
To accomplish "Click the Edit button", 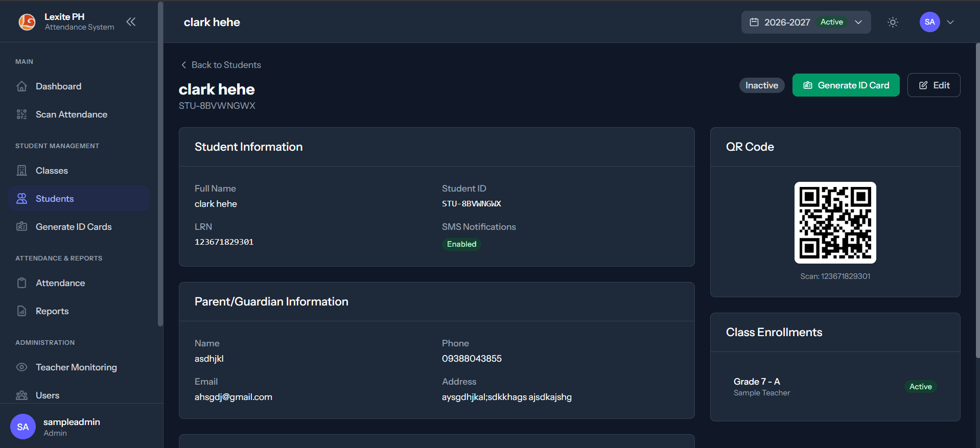I will (934, 85).
